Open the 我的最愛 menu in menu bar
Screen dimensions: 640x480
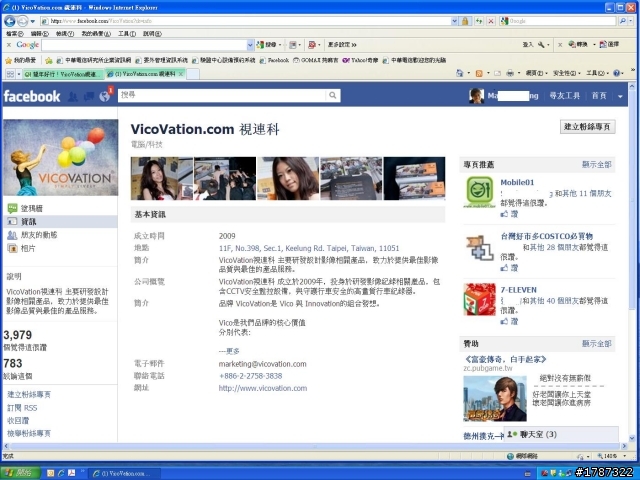click(96, 33)
